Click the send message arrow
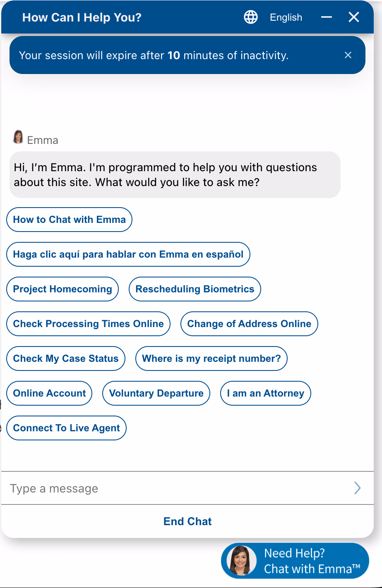Viewport: 382px width, 588px height. pyautogui.click(x=358, y=488)
